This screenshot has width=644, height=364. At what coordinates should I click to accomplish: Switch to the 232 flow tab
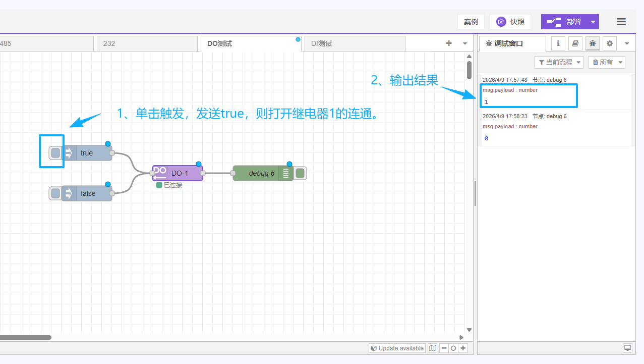(x=146, y=44)
